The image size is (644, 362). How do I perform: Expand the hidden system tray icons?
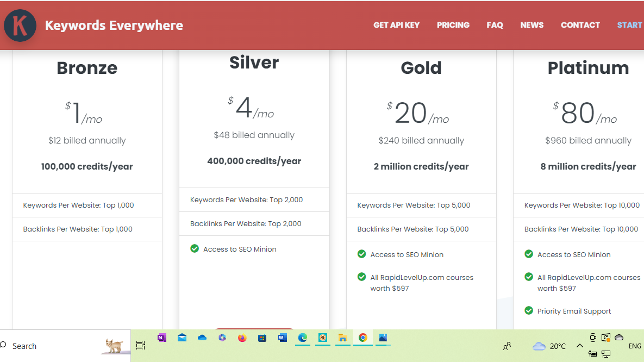(579, 346)
